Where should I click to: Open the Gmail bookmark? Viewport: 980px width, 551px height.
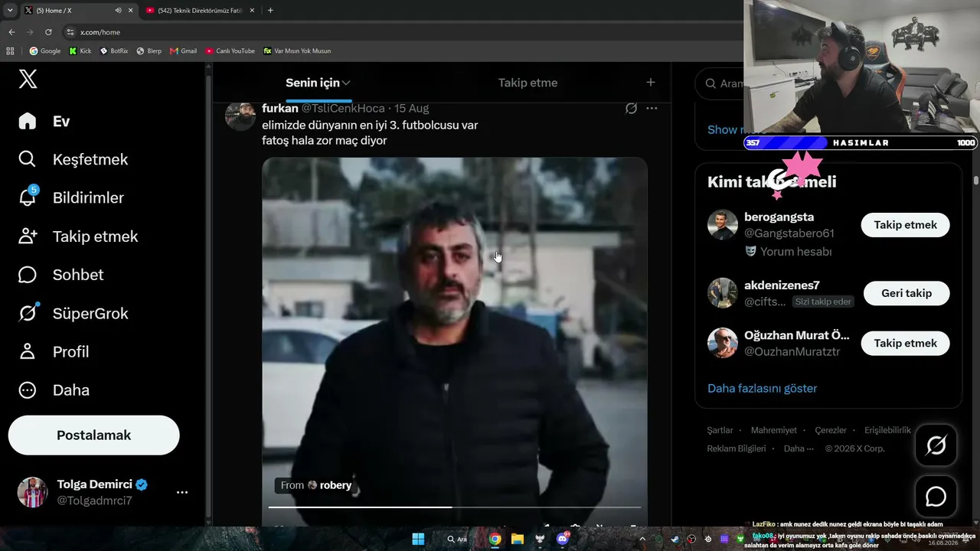click(184, 51)
